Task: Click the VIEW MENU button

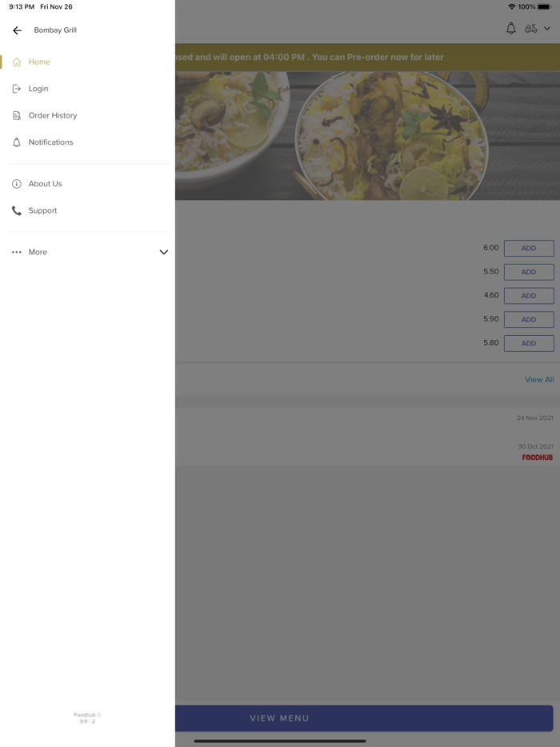Action: tap(364, 718)
